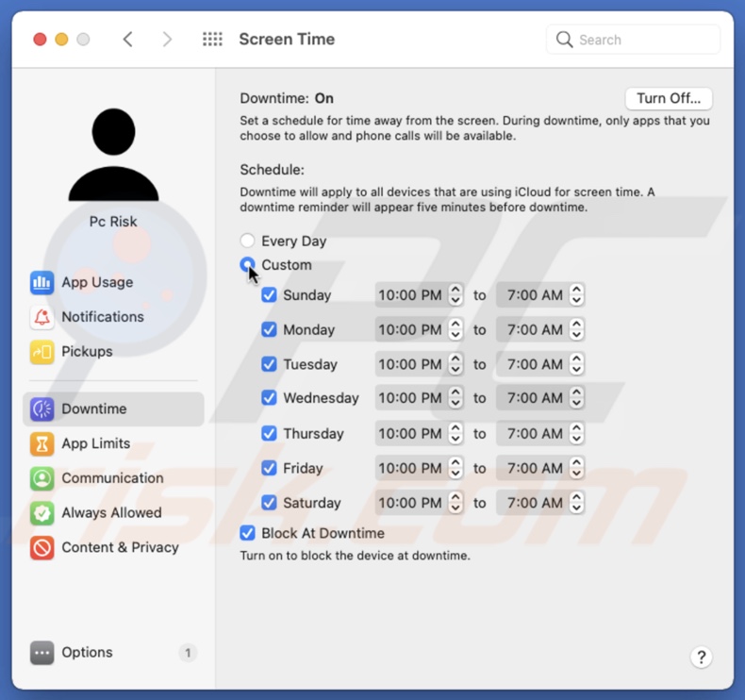
Task: Adjust the Friday end time stepper
Action: coord(576,468)
